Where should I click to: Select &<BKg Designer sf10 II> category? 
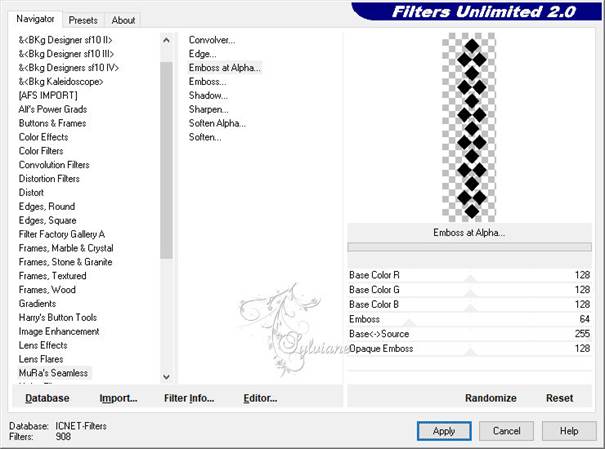(66, 40)
